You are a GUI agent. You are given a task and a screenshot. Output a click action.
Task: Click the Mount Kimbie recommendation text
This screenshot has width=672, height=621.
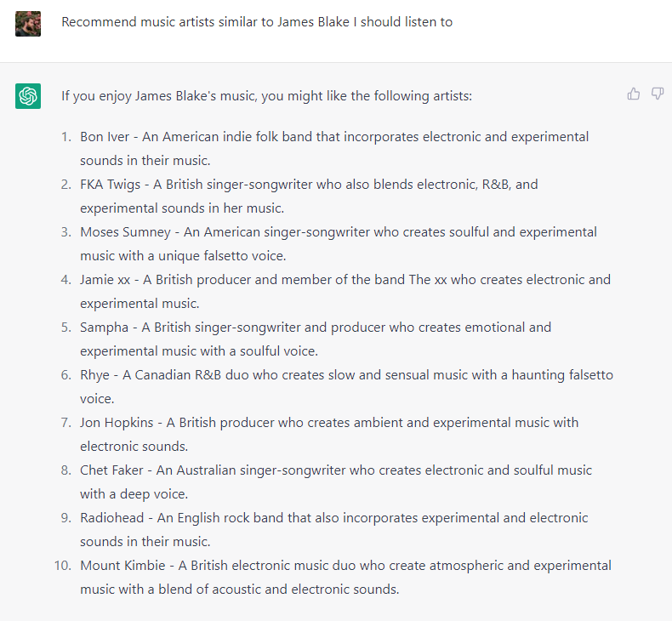tap(346, 577)
